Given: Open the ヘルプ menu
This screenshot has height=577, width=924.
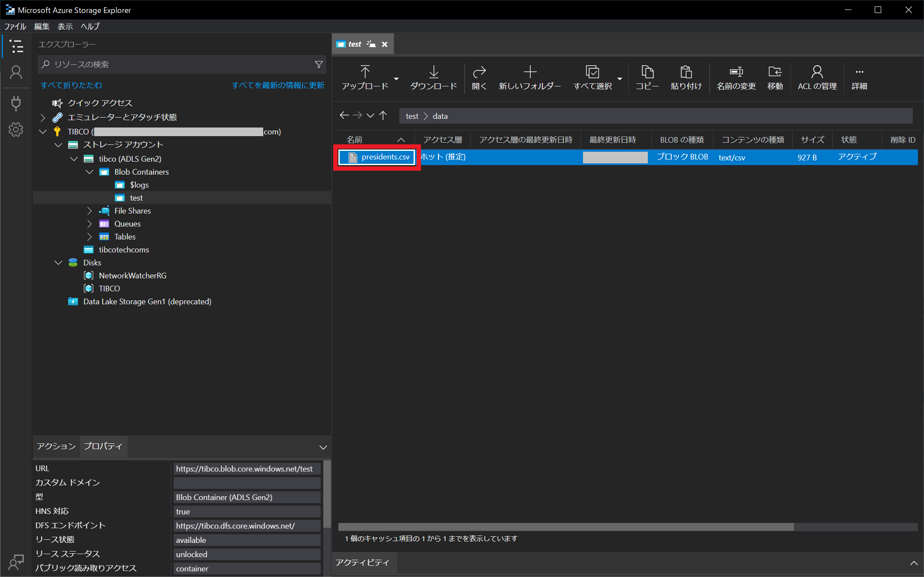Looking at the screenshot, I should (x=90, y=26).
